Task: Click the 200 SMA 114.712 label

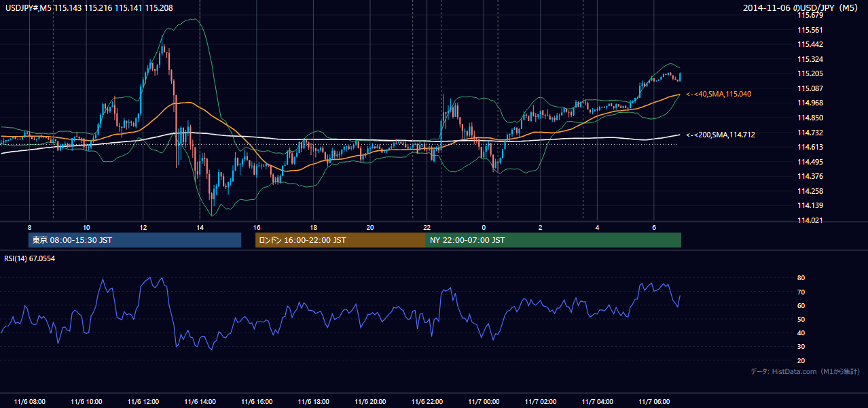Action: (720, 135)
